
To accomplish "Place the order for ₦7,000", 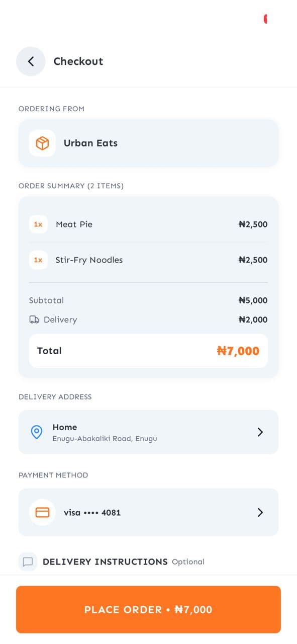I will point(148,609).
